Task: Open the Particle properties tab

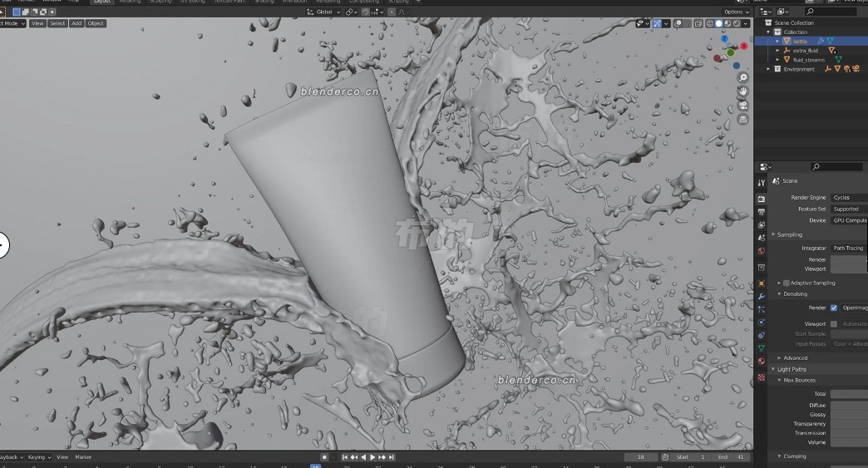Action: 761,309
